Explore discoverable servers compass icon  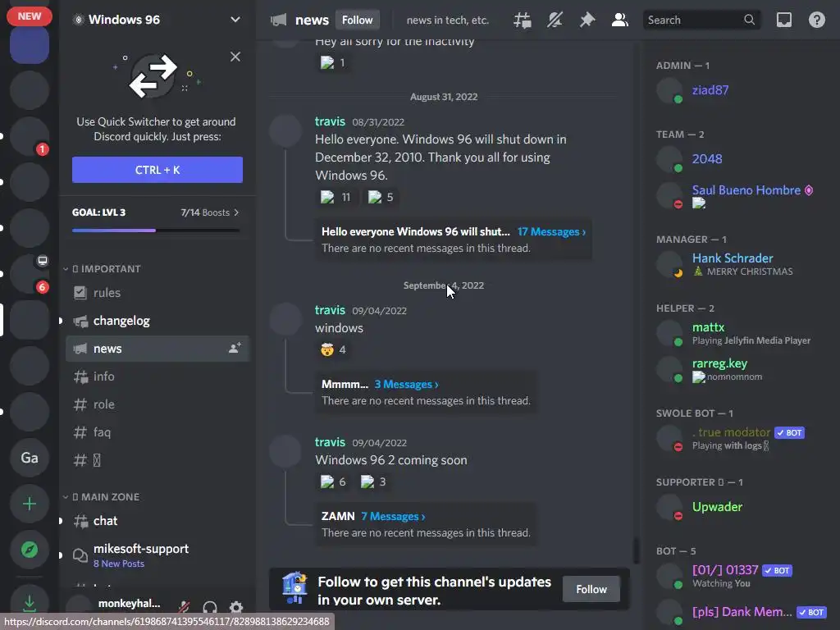pos(30,550)
